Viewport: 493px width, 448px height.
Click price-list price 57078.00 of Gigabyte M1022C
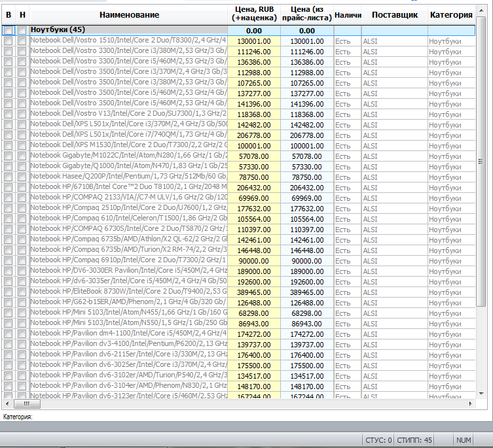pyautogui.click(x=307, y=156)
